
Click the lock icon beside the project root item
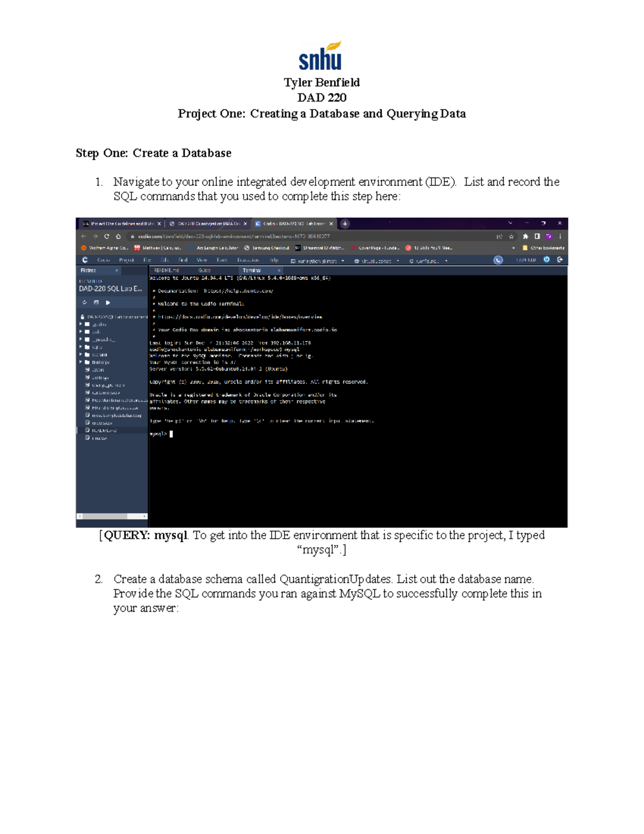[83, 317]
